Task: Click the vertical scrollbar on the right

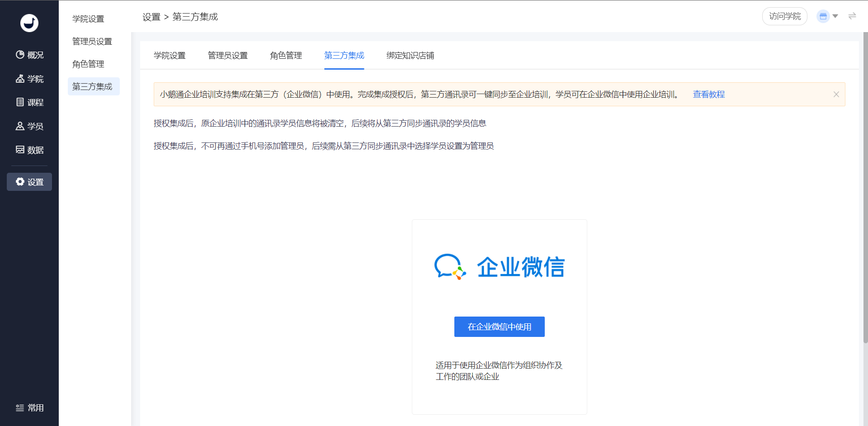Action: (x=865, y=188)
